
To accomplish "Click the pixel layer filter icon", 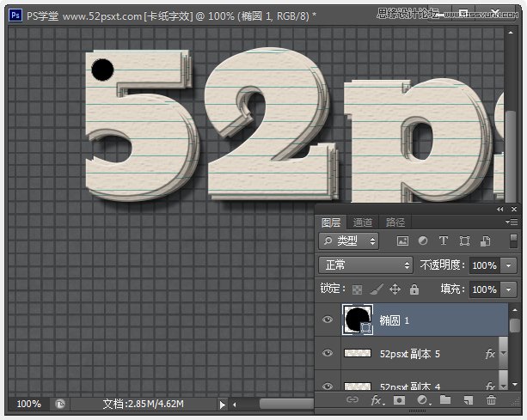I will point(401,241).
